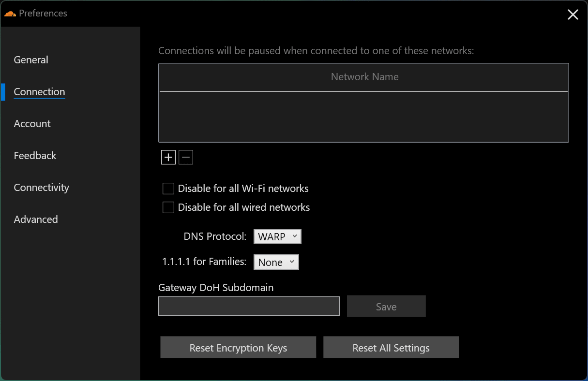Screen dimensions: 588x381
Task: Open the DNS Protocol dropdown
Action: 277,237
